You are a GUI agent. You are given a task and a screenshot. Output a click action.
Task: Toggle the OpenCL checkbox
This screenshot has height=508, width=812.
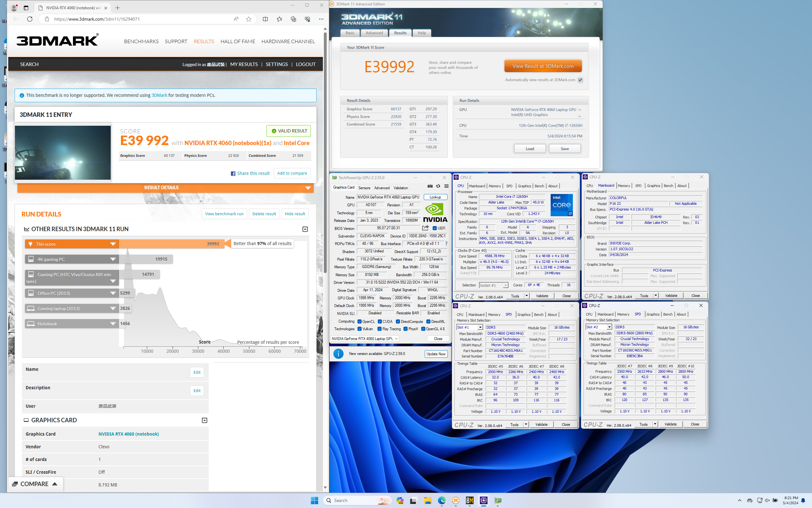tap(359, 322)
